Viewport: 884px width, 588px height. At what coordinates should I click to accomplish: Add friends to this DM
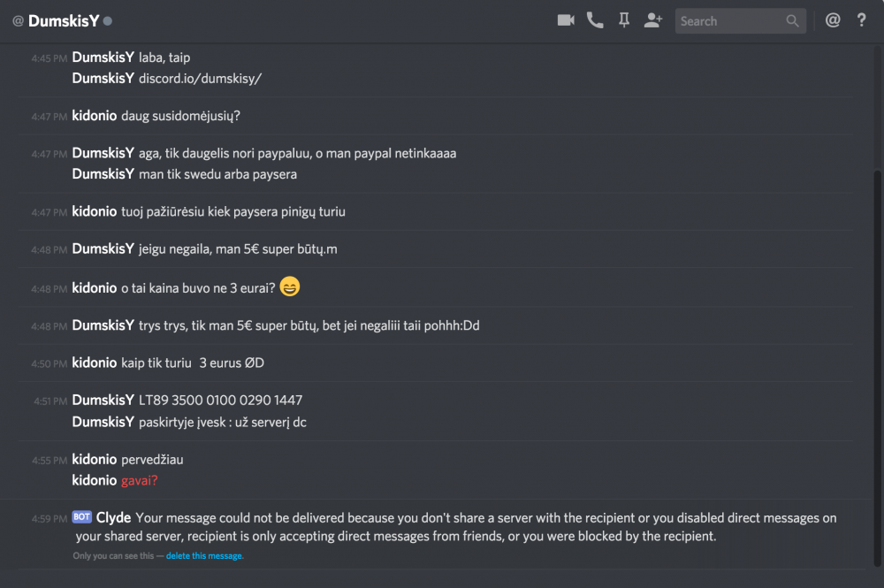[x=653, y=20]
